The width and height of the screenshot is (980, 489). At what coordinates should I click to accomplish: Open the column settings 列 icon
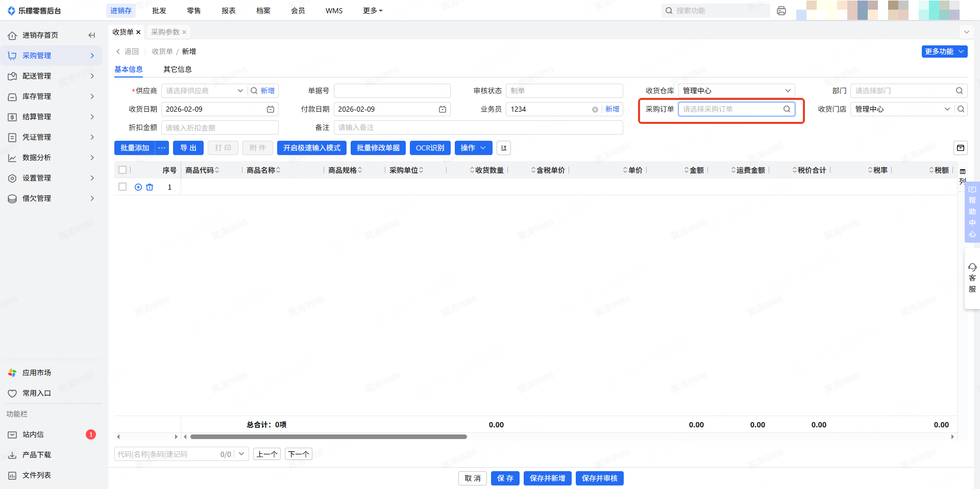point(963,176)
